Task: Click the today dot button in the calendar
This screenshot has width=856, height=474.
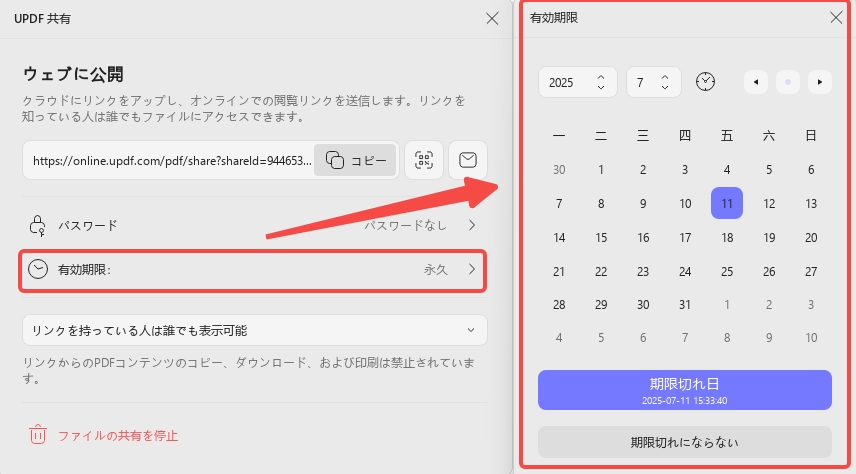Action: [x=788, y=82]
